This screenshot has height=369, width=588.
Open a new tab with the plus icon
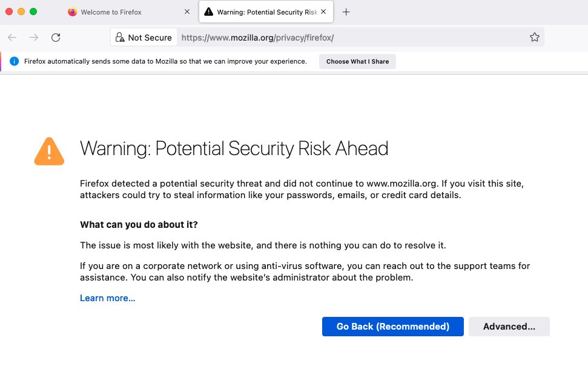point(346,12)
